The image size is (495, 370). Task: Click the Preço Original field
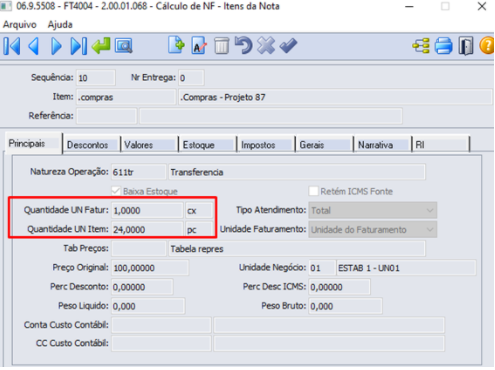pyautogui.click(x=150, y=268)
